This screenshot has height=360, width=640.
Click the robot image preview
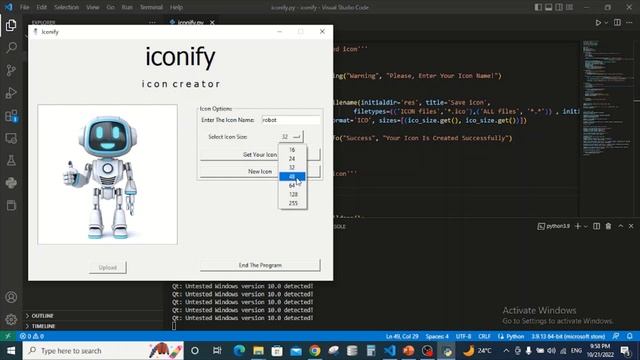point(108,174)
